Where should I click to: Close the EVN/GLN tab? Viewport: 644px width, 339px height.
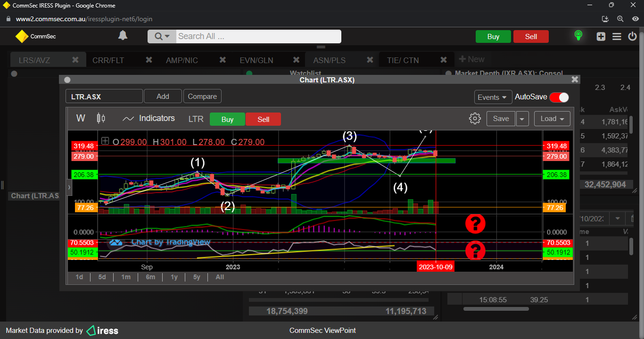click(x=296, y=60)
